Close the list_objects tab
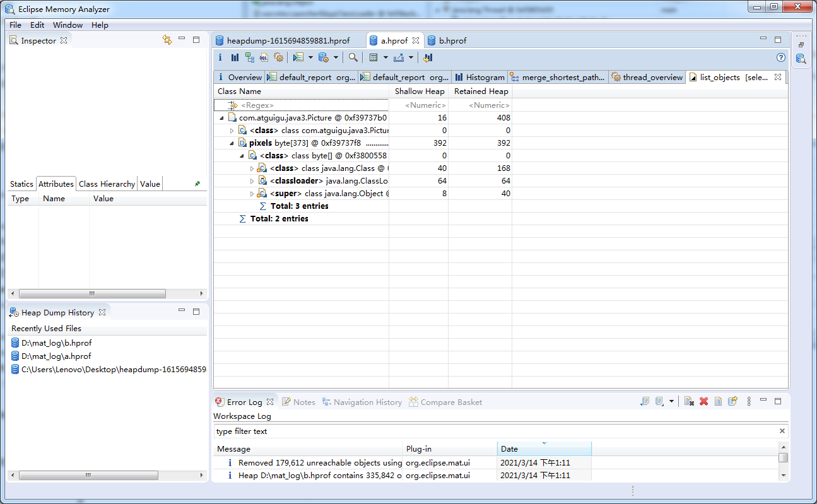This screenshot has width=817, height=504. [x=778, y=77]
